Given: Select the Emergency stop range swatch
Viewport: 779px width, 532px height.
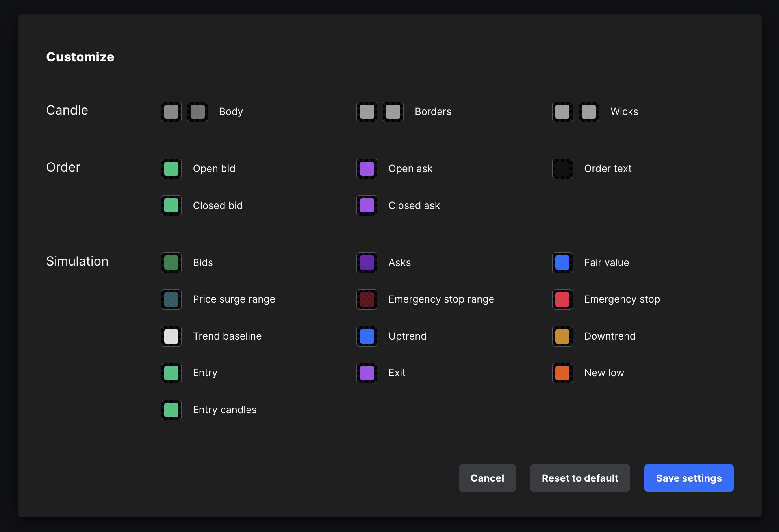Looking at the screenshot, I should (x=367, y=299).
